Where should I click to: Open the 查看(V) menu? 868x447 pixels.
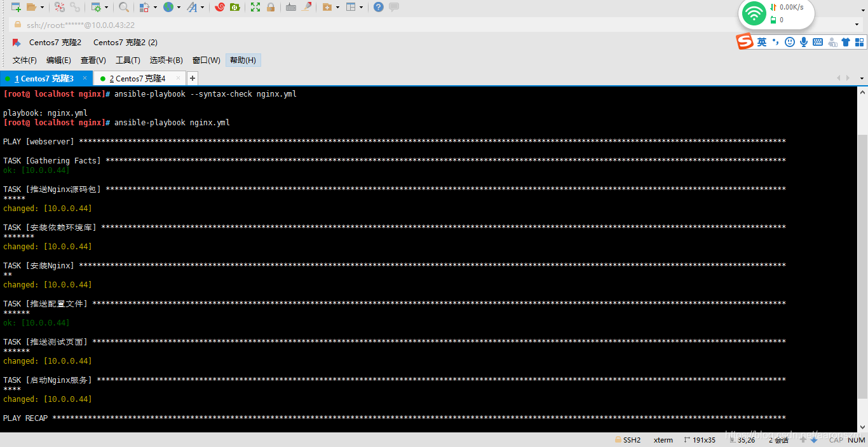pyautogui.click(x=93, y=60)
